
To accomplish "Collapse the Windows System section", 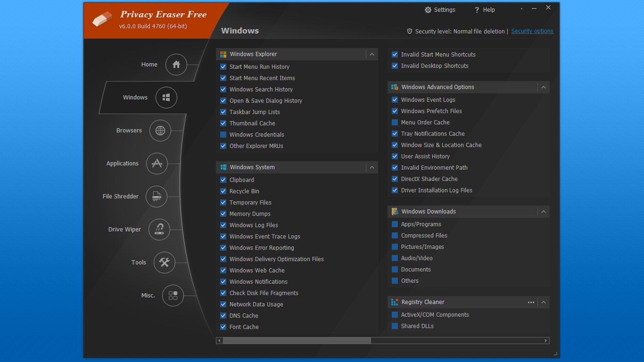I will pyautogui.click(x=372, y=167).
